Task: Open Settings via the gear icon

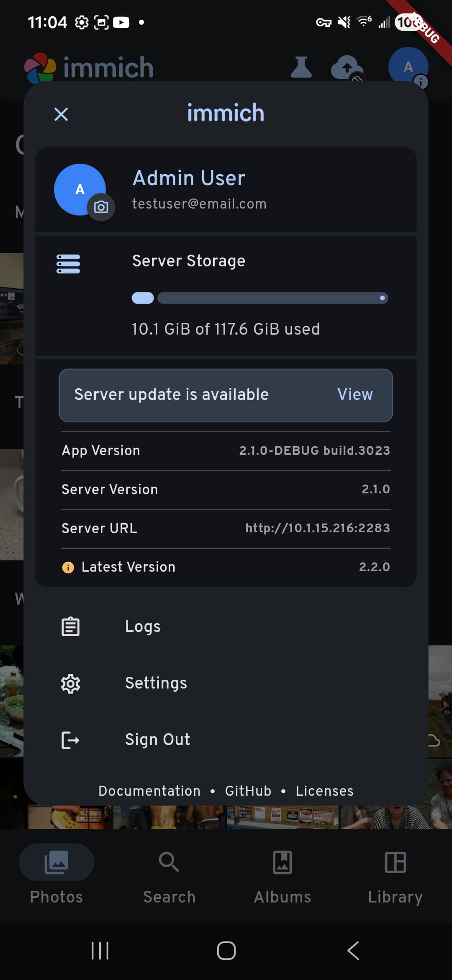Action: click(70, 683)
